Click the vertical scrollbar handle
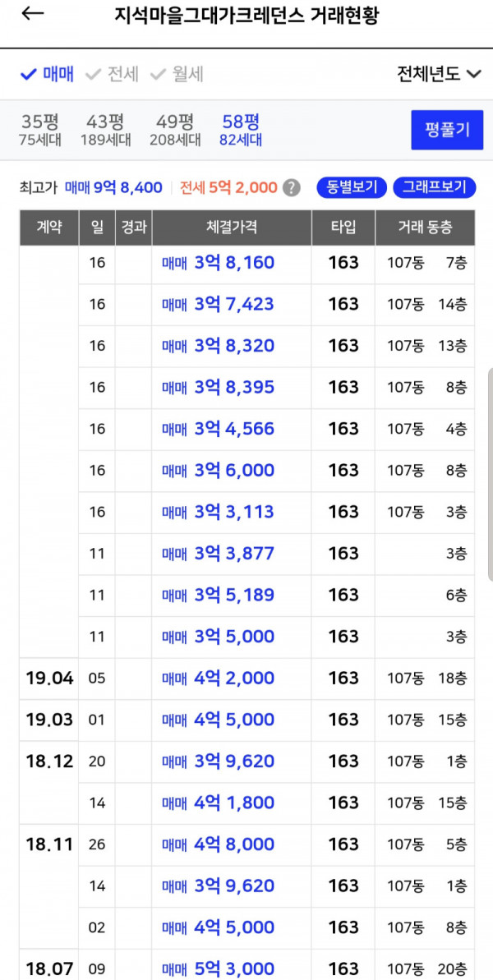This screenshot has width=493, height=980. point(490,474)
